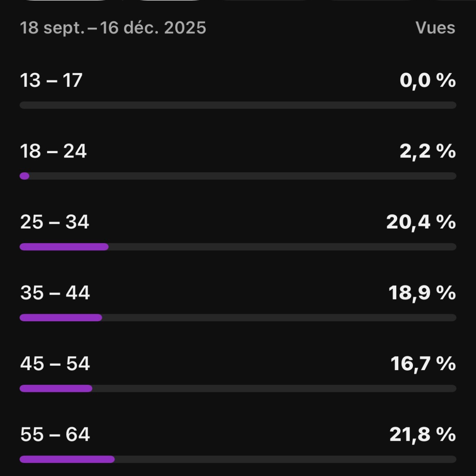Click the 16,7 % value
Image resolution: width=476 pixels, height=476 pixels.
pos(423,363)
